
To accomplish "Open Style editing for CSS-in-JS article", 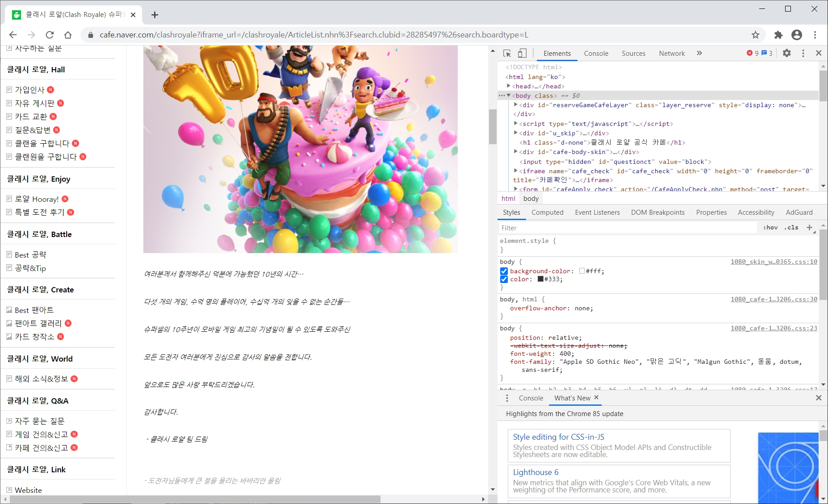I will click(x=558, y=437).
